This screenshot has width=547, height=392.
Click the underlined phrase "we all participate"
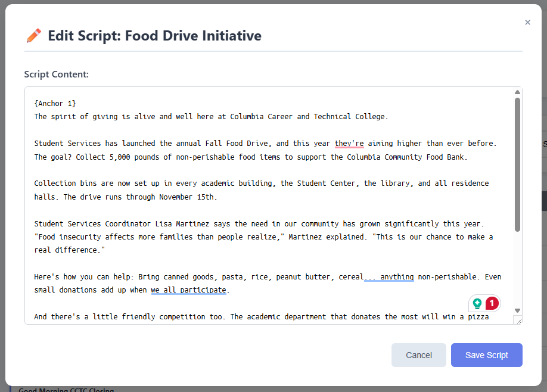[189, 290]
